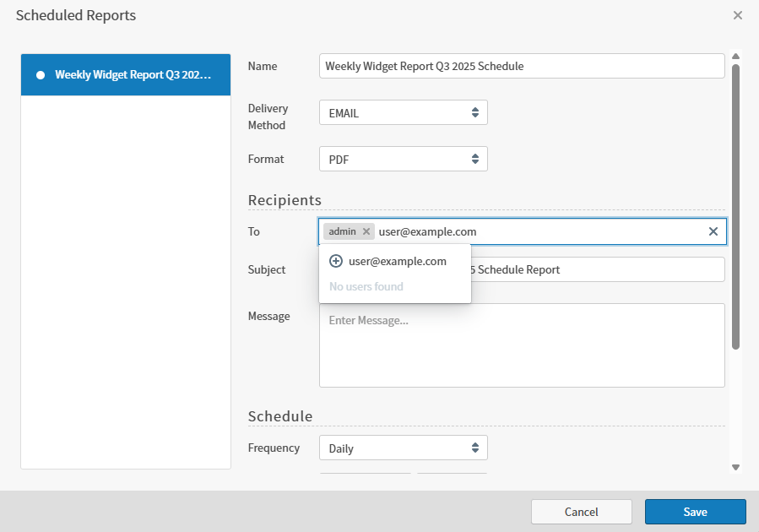
Task: Open the Delivery Method dropdown
Action: point(404,111)
